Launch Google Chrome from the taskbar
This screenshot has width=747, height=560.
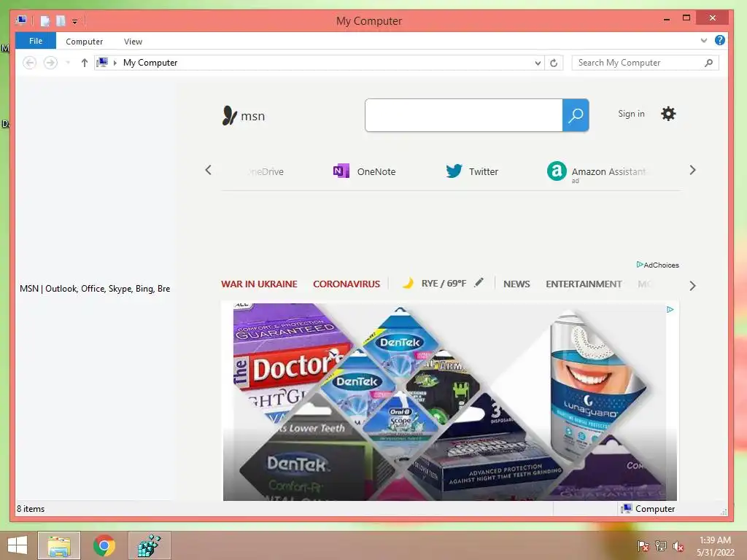click(x=104, y=545)
